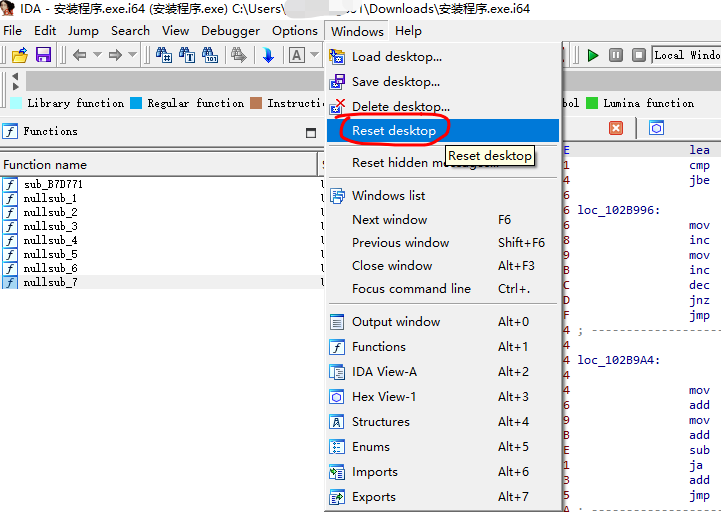Click label loc_102B996 in disassembly
This screenshot has width=721, height=512.
click(618, 210)
